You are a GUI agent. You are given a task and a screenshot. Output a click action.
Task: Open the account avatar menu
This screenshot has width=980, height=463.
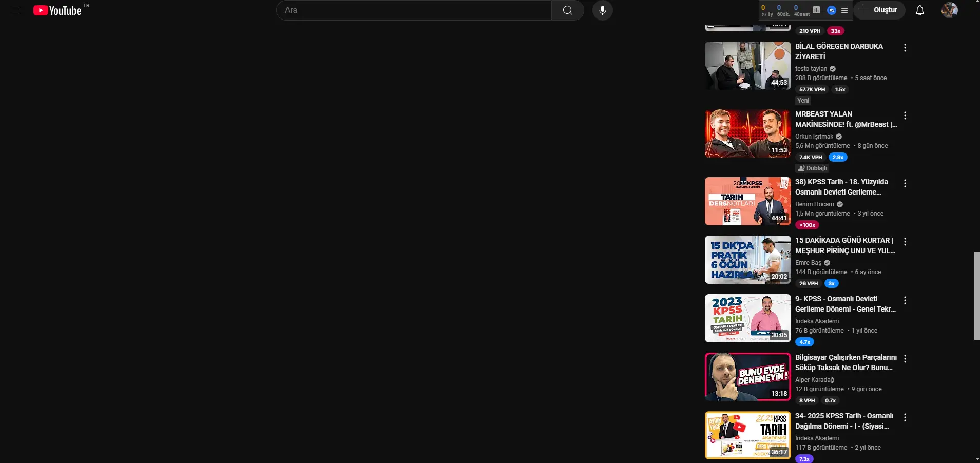pos(950,10)
